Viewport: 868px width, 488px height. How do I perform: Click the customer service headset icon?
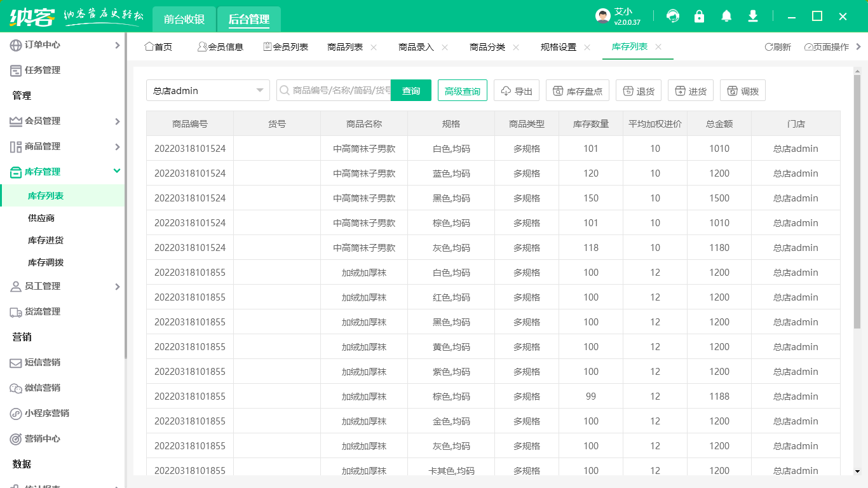point(673,16)
